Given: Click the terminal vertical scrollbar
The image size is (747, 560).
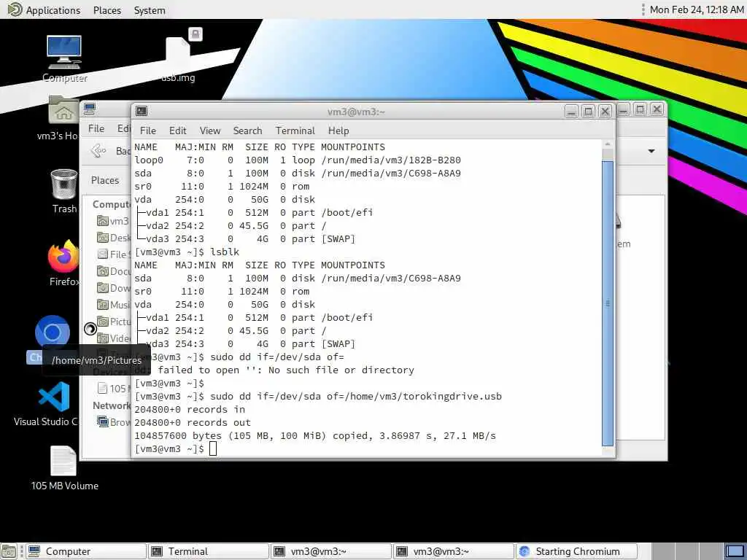Looking at the screenshot, I should click(x=608, y=303).
